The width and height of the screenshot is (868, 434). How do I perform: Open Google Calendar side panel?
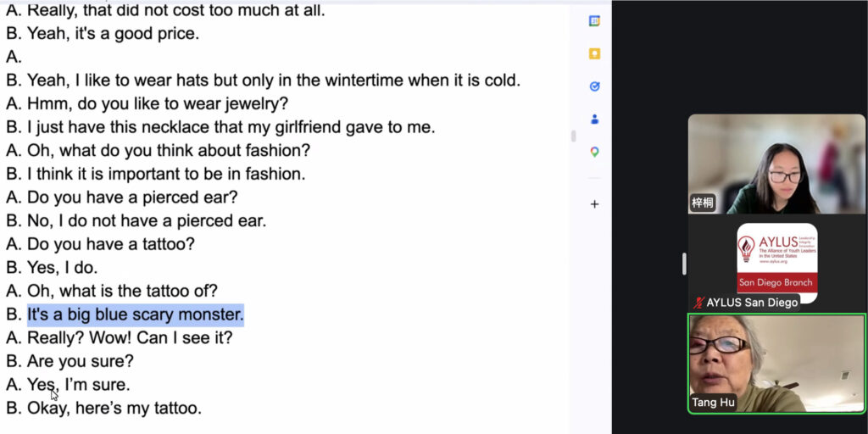tap(594, 21)
